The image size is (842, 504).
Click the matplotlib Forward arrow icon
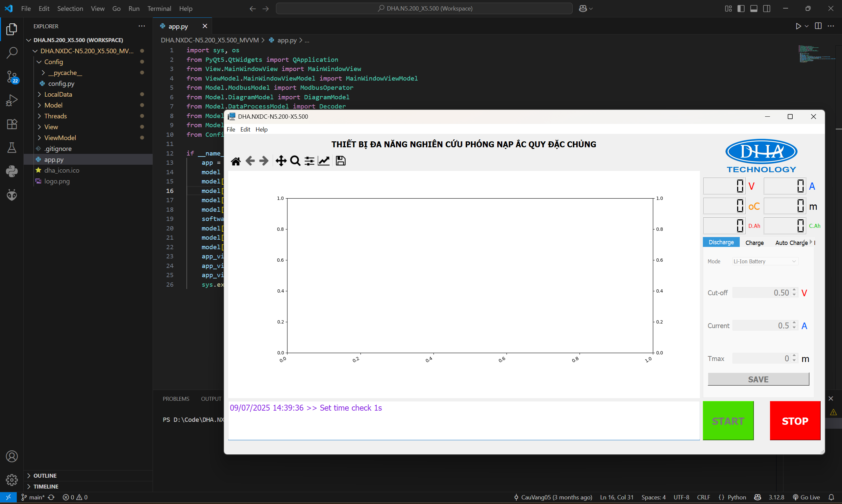pyautogui.click(x=263, y=161)
